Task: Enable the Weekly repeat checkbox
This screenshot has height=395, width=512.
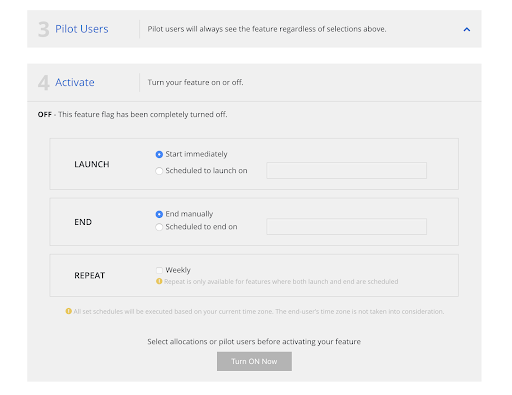Action: pos(159,270)
